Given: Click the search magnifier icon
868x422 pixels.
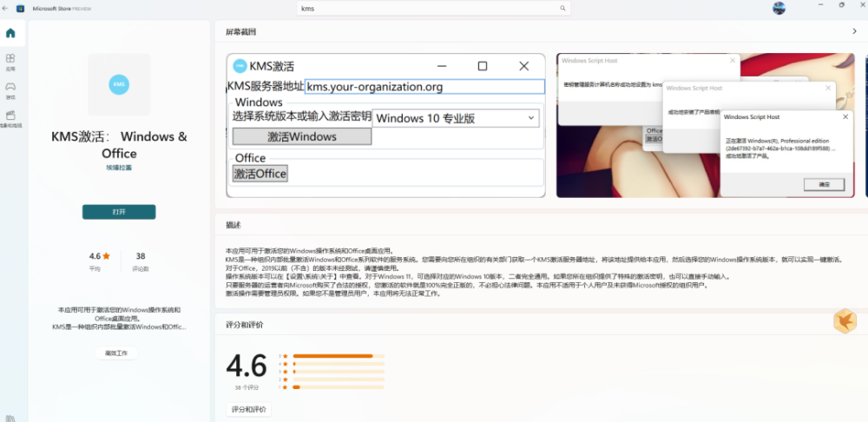Looking at the screenshot, I should point(562,9).
